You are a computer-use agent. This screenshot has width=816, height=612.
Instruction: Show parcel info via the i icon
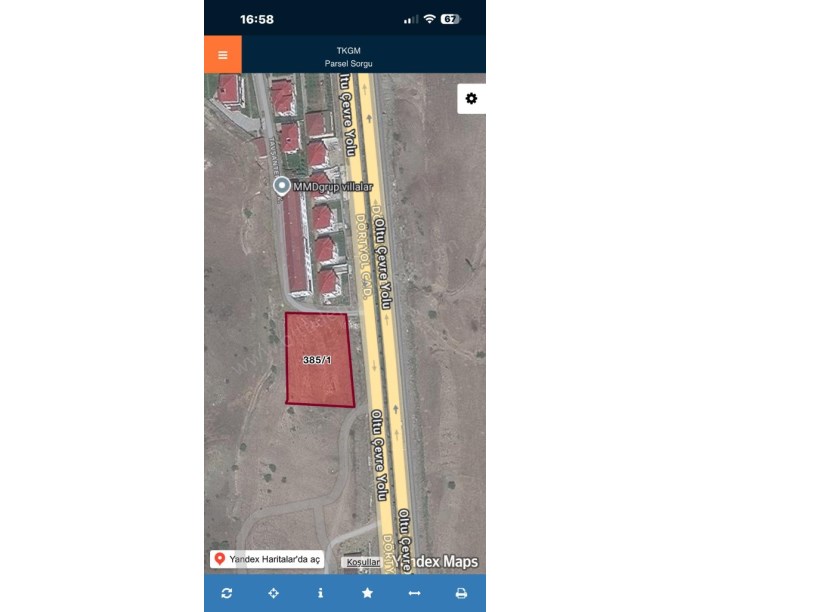pos(321,593)
